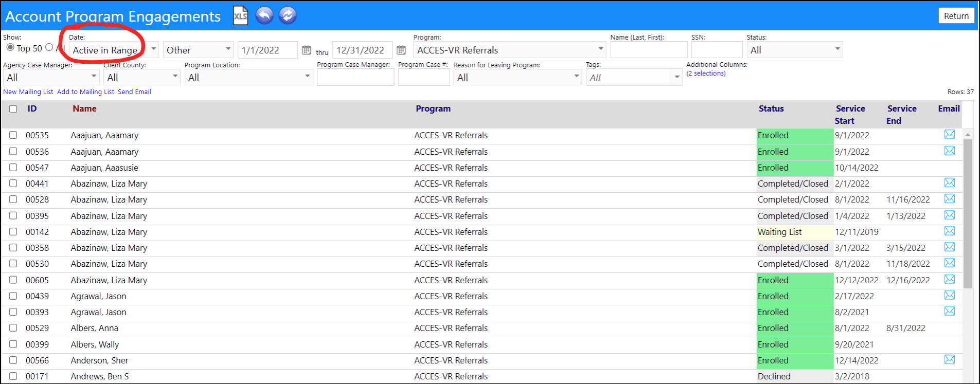Click the Waiting List status cell
This screenshot has width=980, height=384.
click(x=795, y=232)
